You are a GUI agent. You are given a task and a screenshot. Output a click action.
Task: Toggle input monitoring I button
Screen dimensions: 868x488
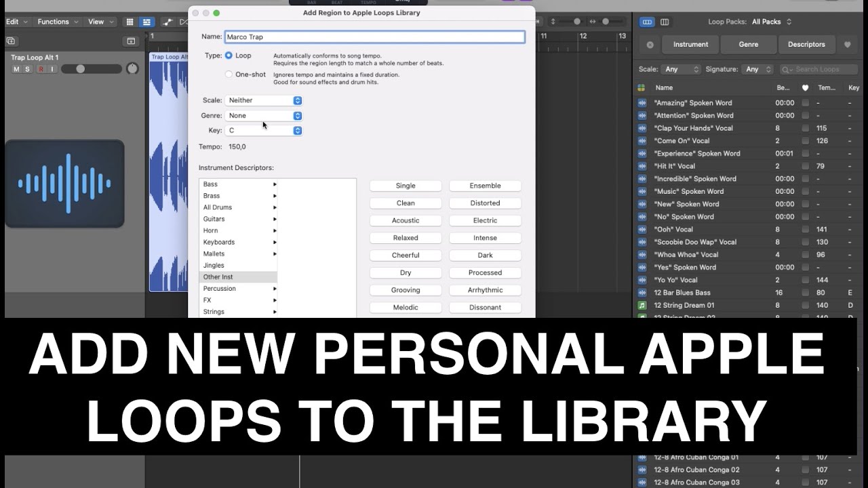pyautogui.click(x=51, y=69)
